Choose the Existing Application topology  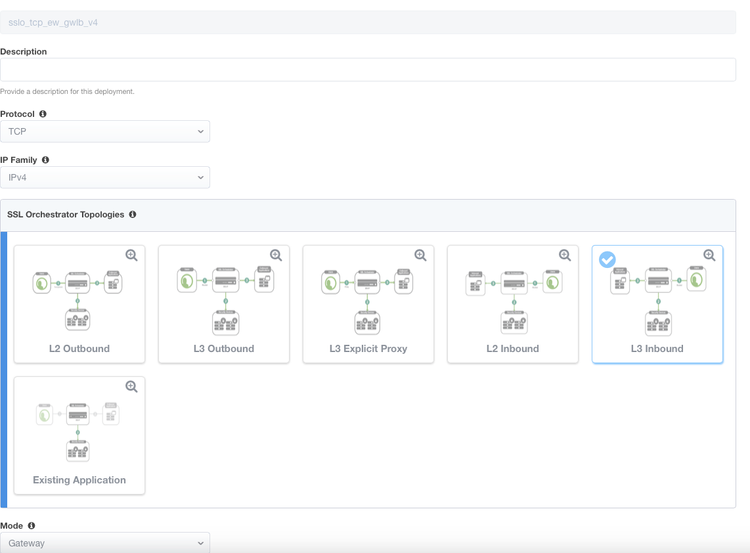[79, 436]
